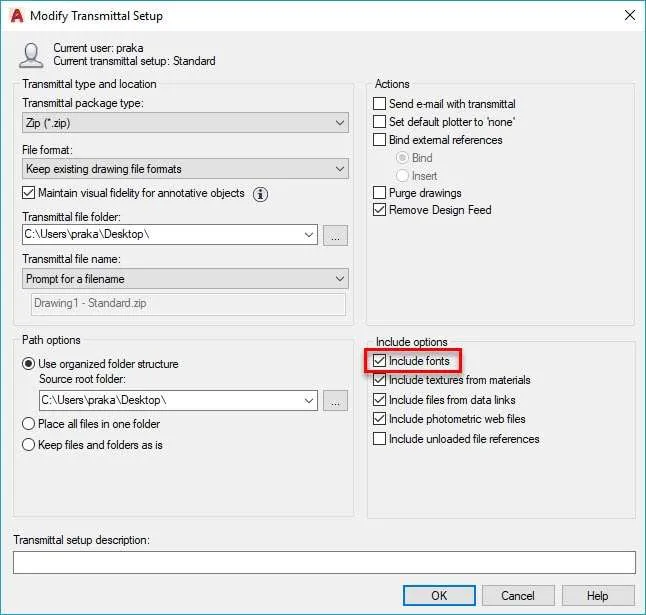Click the Source root folder path text

tap(104, 400)
